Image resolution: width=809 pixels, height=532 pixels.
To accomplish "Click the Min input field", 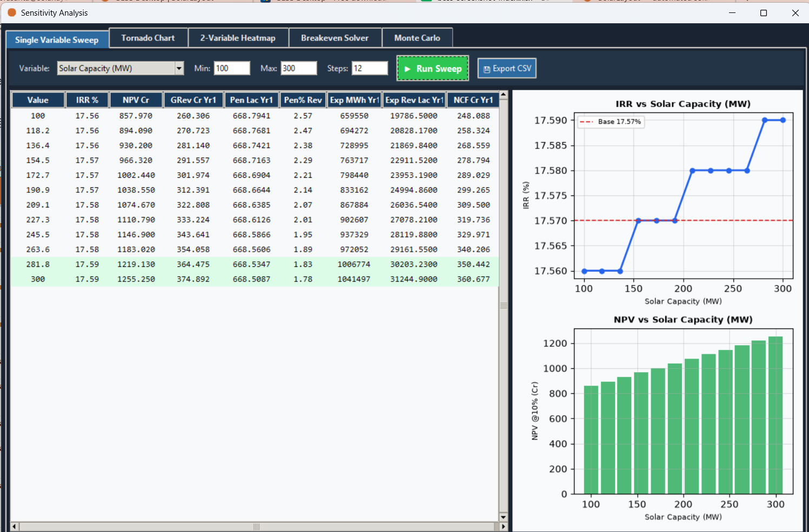I will pyautogui.click(x=232, y=68).
